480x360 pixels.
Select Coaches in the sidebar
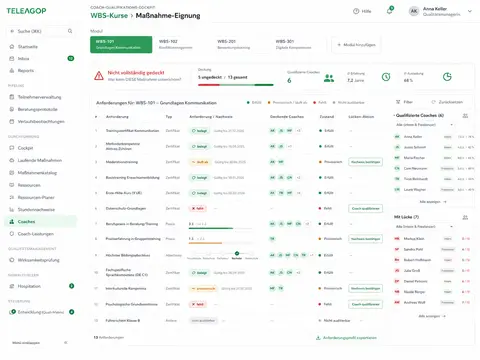41,222
